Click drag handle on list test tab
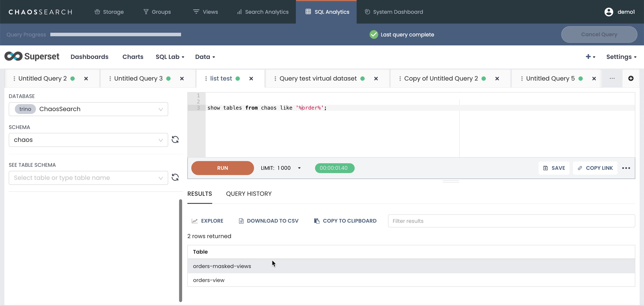 206,79
